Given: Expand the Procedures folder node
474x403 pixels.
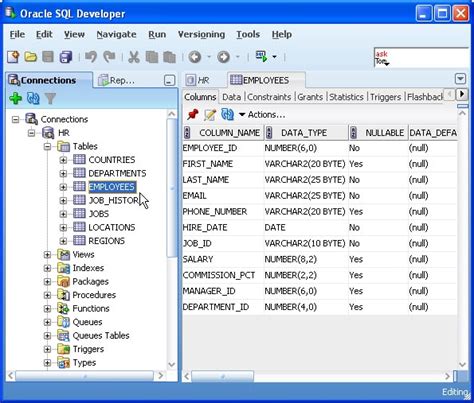Looking at the screenshot, I should click(x=47, y=295).
